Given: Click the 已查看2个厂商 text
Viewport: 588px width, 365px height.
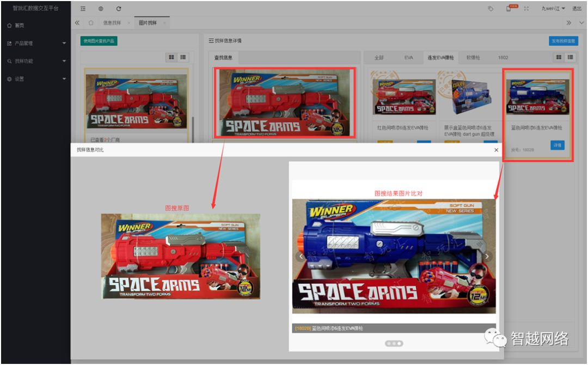Looking at the screenshot, I should click(x=105, y=140).
